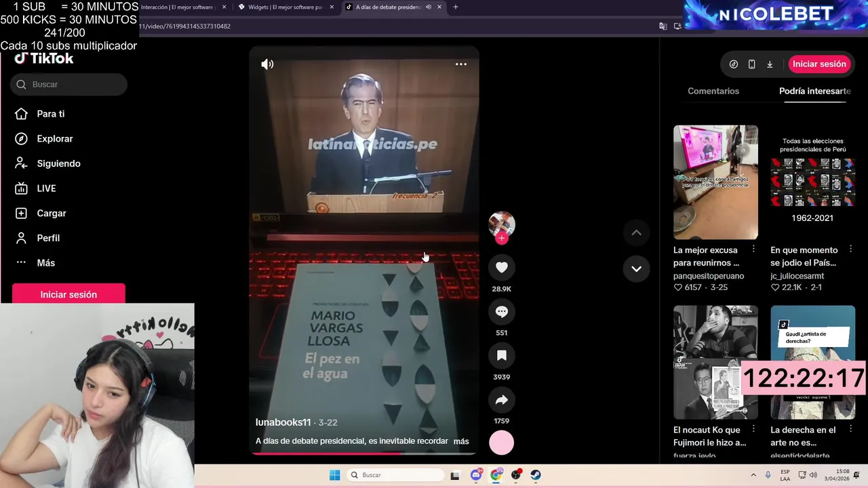This screenshot has width=868, height=488.
Task: Open options for La mejor excusa video
Action: click(753, 249)
